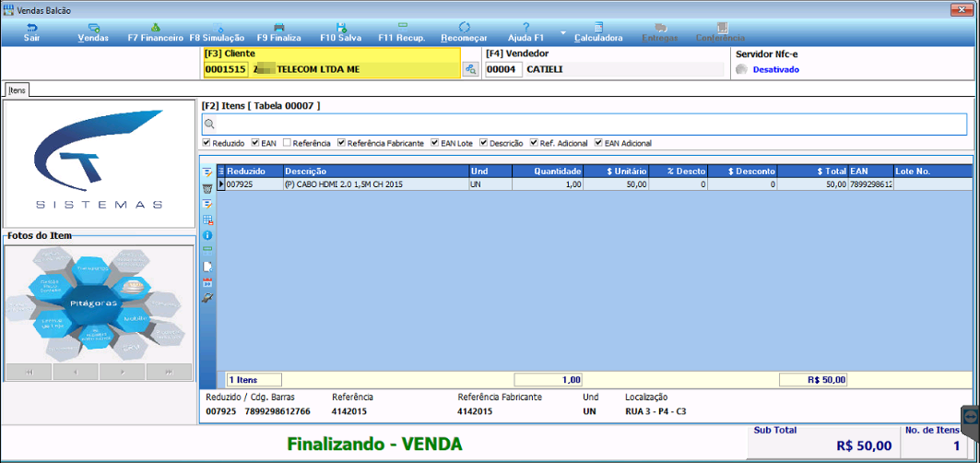Click the white document icon in the side strip
This screenshot has width=980, height=463.
tap(207, 267)
